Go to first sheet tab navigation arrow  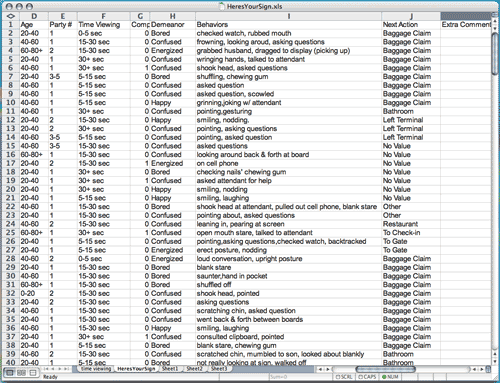[47, 369]
